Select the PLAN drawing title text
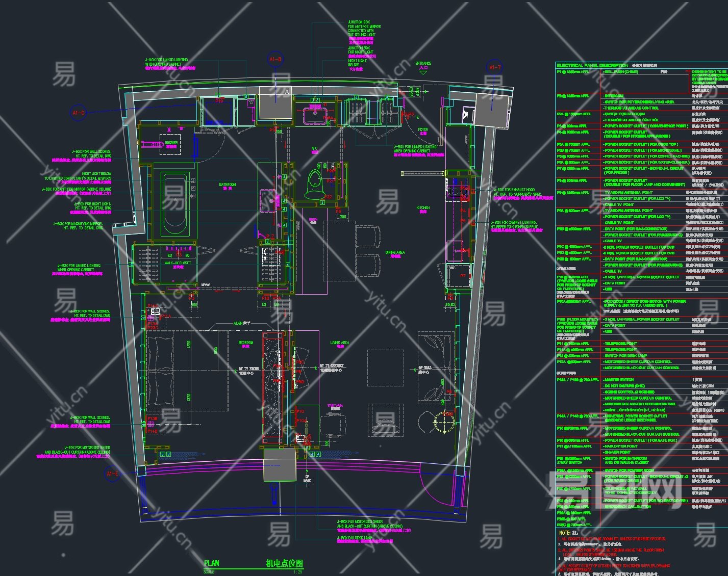 212,563
